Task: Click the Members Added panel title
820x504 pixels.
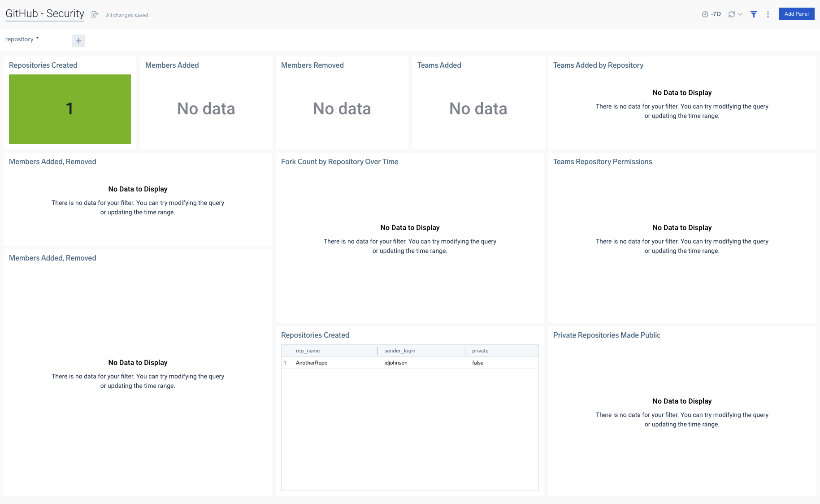Action: click(172, 65)
